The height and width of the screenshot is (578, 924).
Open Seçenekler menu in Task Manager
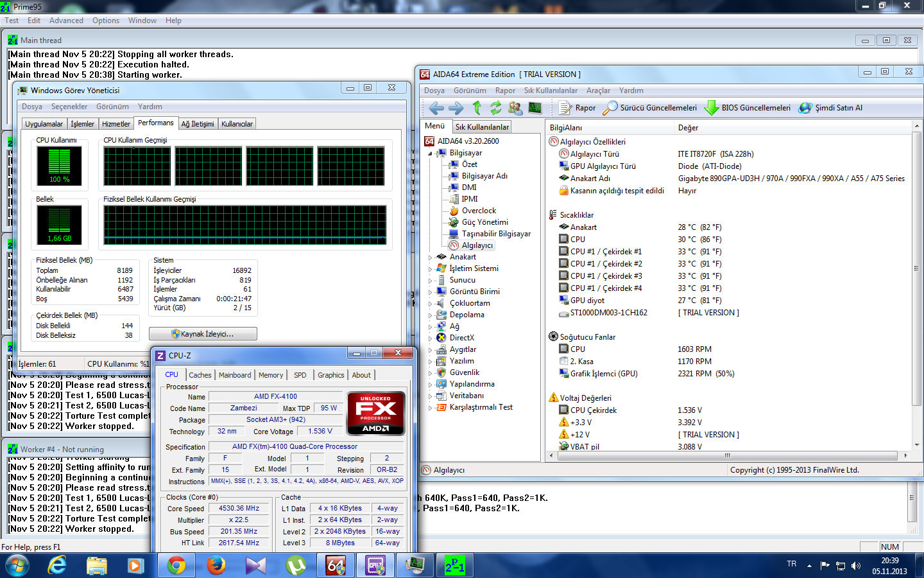click(x=69, y=107)
